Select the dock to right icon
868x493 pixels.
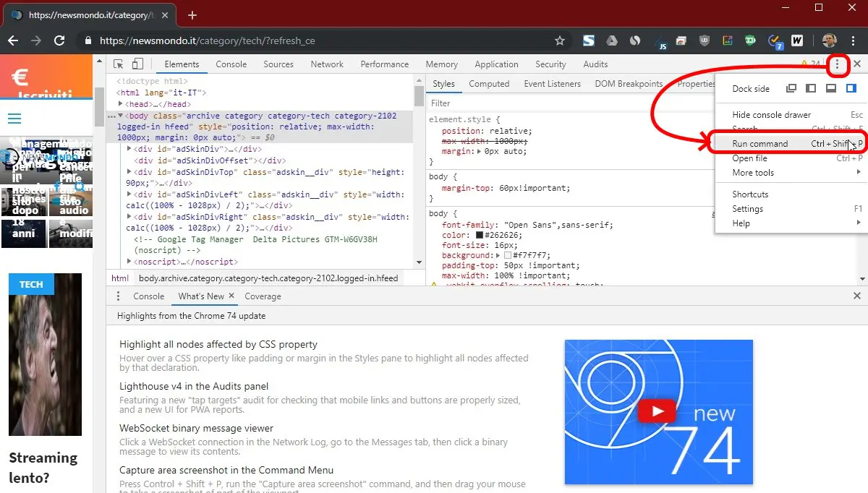coord(851,89)
